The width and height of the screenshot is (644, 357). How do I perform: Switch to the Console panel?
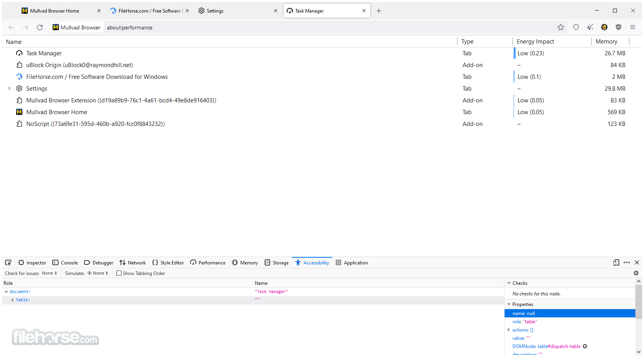[65, 263]
